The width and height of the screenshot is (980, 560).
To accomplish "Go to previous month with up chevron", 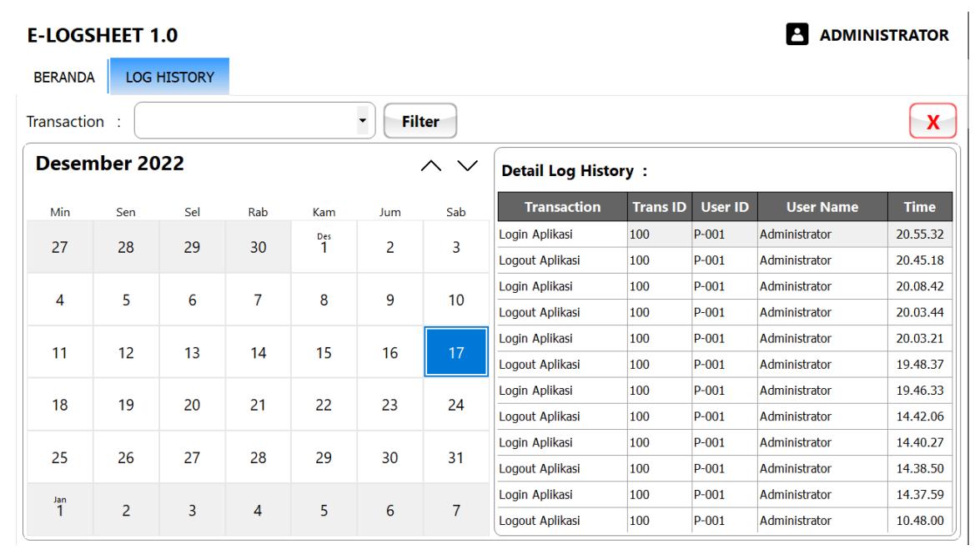I will 430,165.
